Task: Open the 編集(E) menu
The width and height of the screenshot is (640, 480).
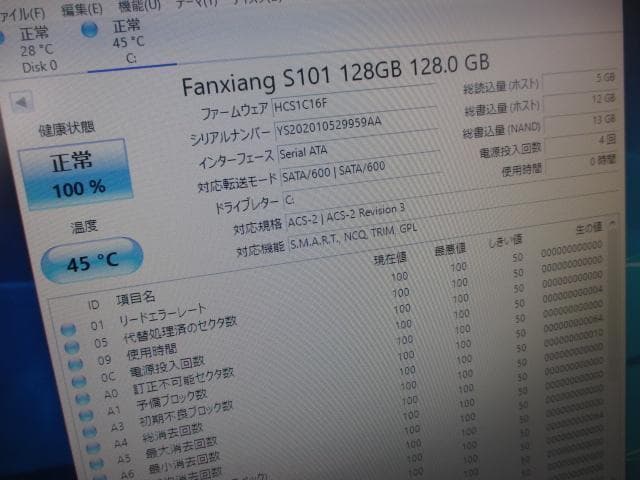Action: pos(82,8)
